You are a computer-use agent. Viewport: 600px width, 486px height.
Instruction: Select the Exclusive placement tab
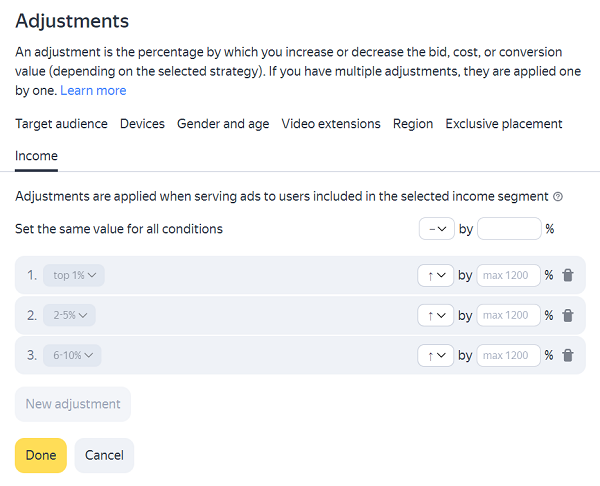[504, 124]
